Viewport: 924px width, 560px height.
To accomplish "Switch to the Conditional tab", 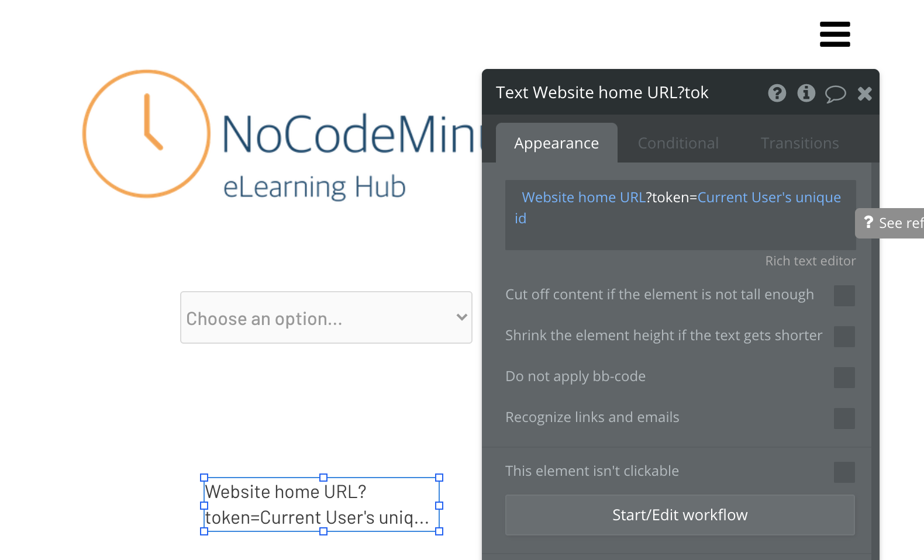I will click(x=678, y=143).
